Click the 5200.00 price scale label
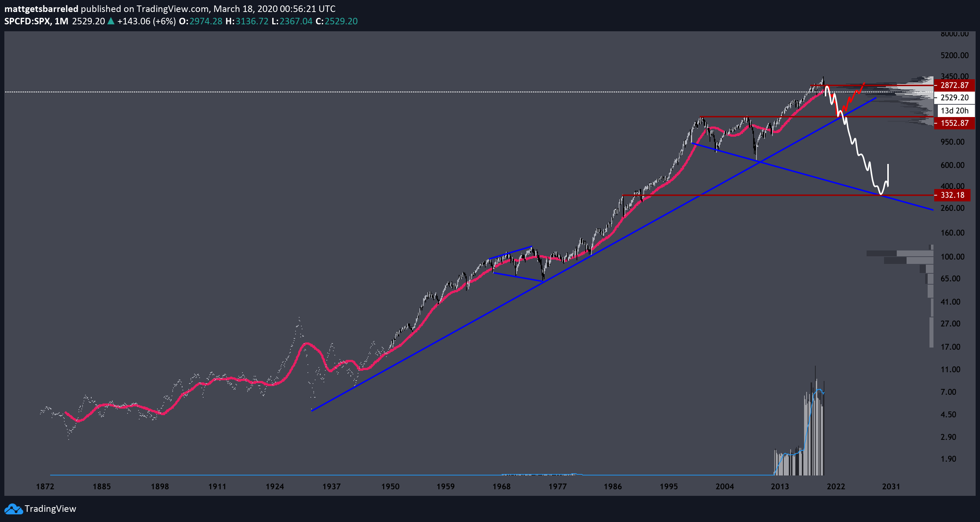980x522 pixels. (955, 55)
